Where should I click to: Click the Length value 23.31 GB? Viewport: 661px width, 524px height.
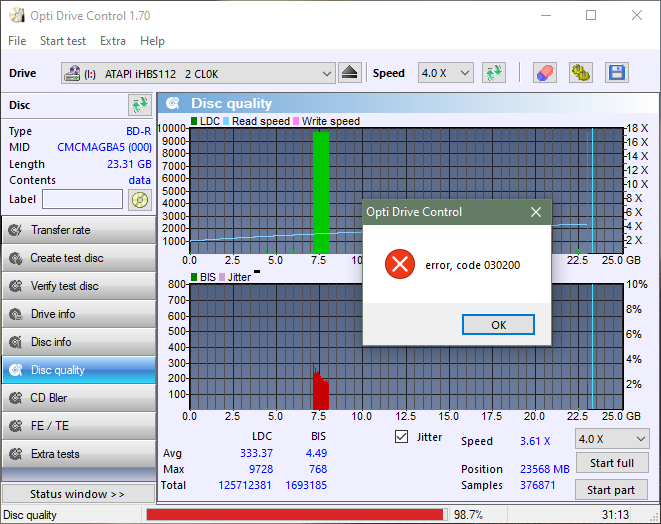pos(129,164)
